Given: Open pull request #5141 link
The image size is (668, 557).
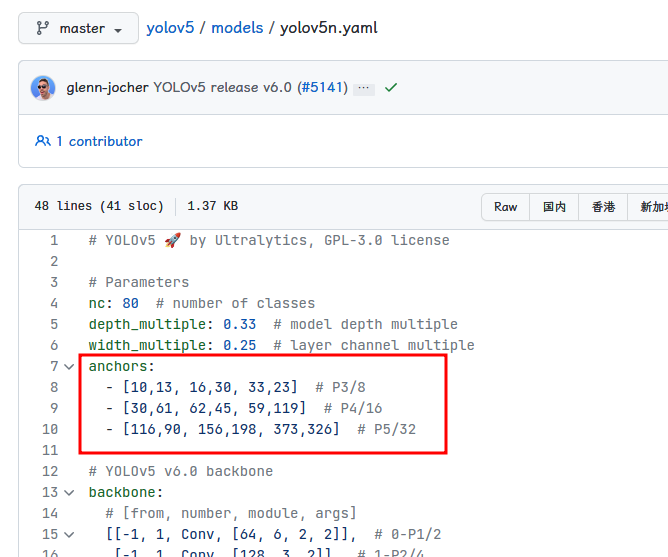Looking at the screenshot, I should 322,87.
